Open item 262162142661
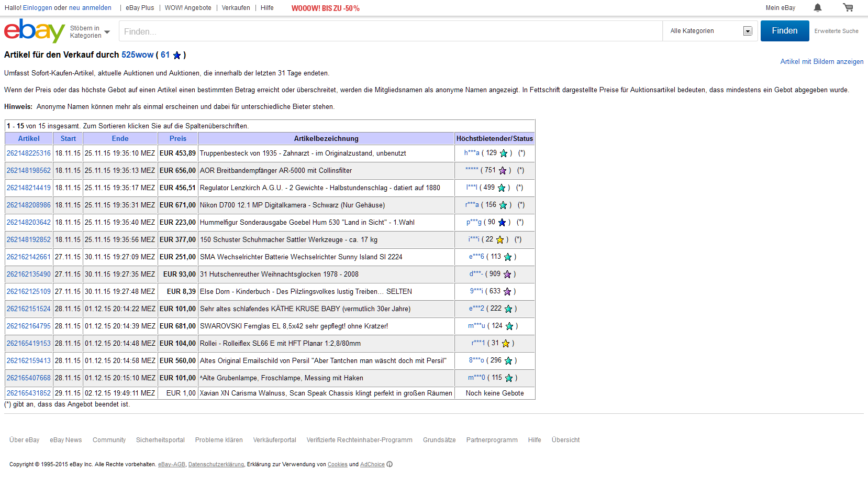Viewport: 868px width, 494px height. [29, 257]
